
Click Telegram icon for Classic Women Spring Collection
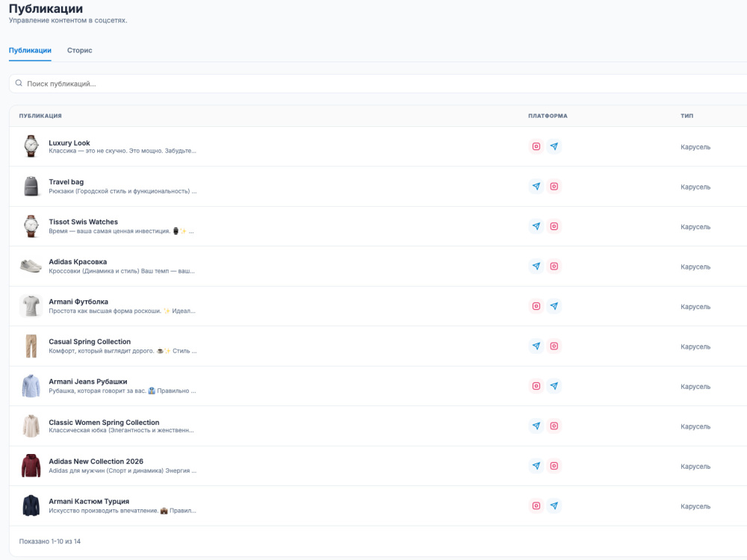[x=536, y=426]
